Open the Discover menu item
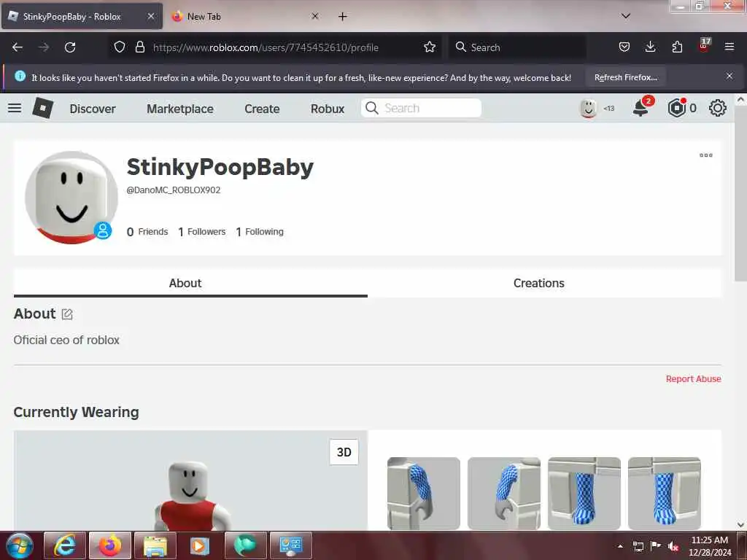Screen dimensions: 747x560 [93, 109]
